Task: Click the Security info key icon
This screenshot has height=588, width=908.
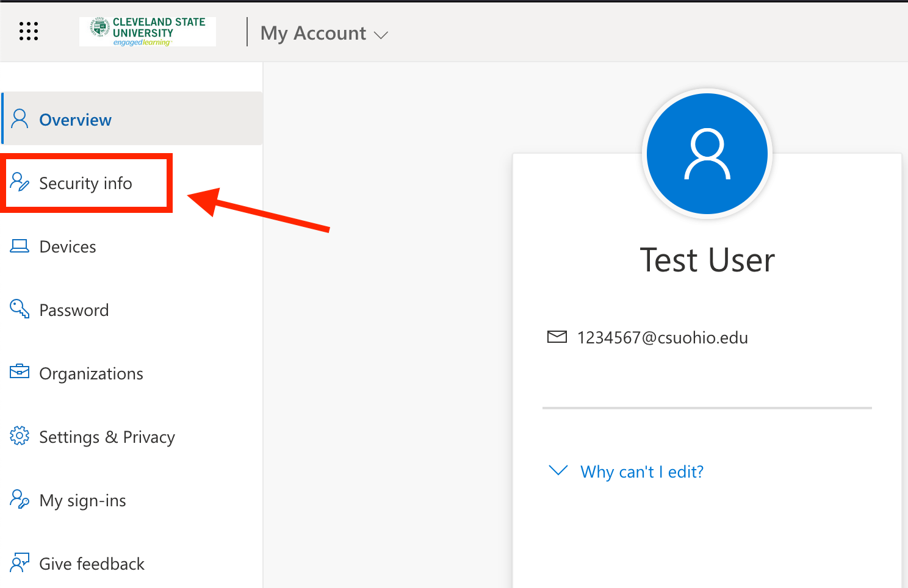Action: coord(20,182)
